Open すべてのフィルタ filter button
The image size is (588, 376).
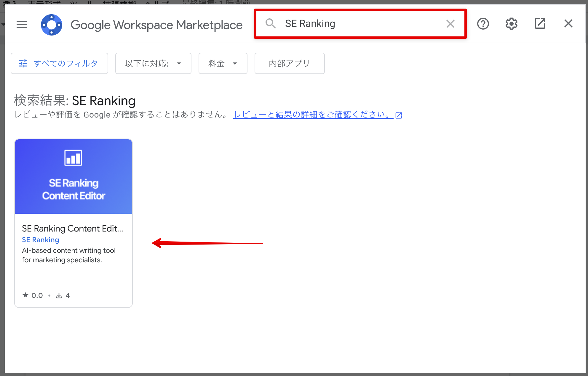pyautogui.click(x=59, y=63)
